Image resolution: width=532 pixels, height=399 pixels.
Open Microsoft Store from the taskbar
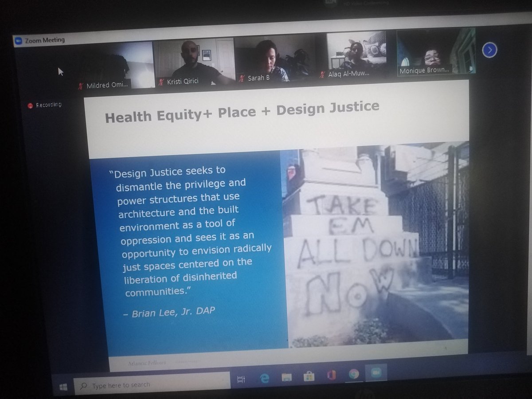[309, 376]
